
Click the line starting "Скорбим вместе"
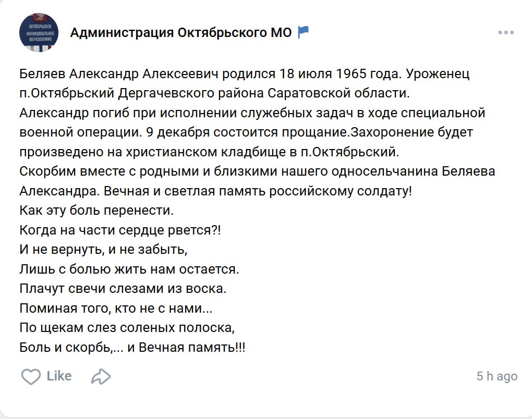257,171
